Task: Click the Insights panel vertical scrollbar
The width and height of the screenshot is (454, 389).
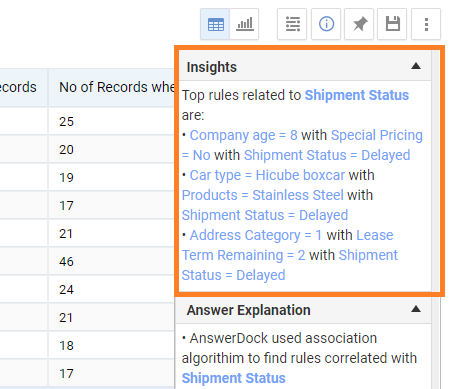Action: click(x=435, y=171)
